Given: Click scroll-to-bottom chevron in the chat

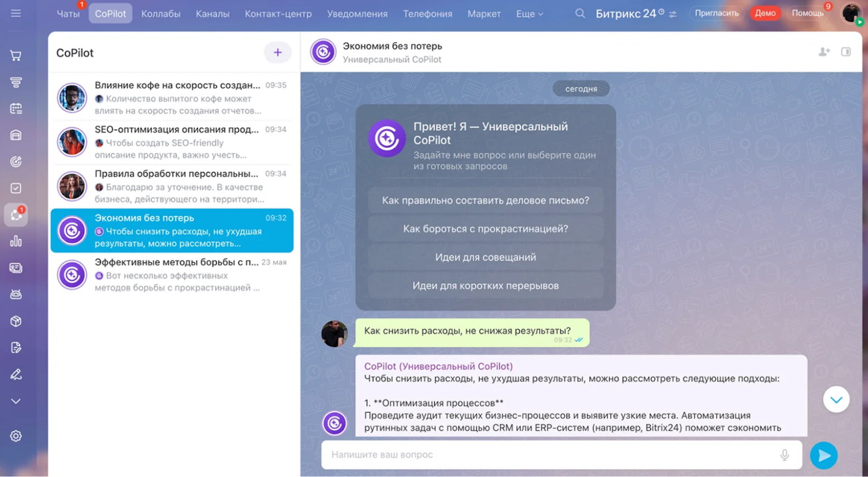Looking at the screenshot, I should coord(836,399).
